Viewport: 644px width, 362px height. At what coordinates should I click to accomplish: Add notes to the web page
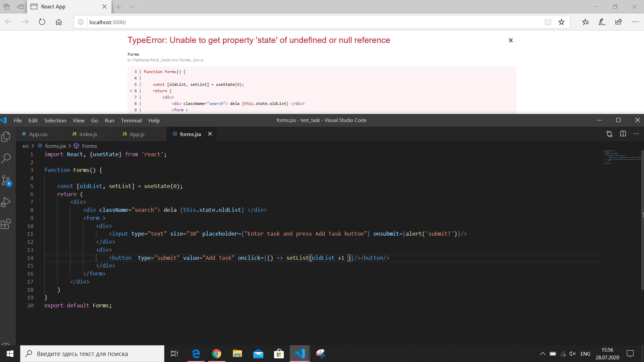(x=602, y=22)
